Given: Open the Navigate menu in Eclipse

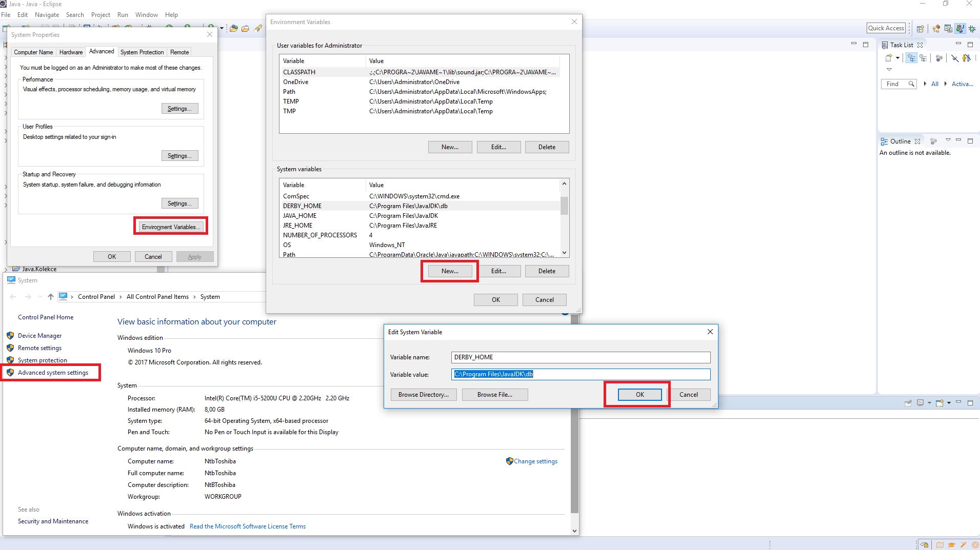Looking at the screenshot, I should 47,15.
